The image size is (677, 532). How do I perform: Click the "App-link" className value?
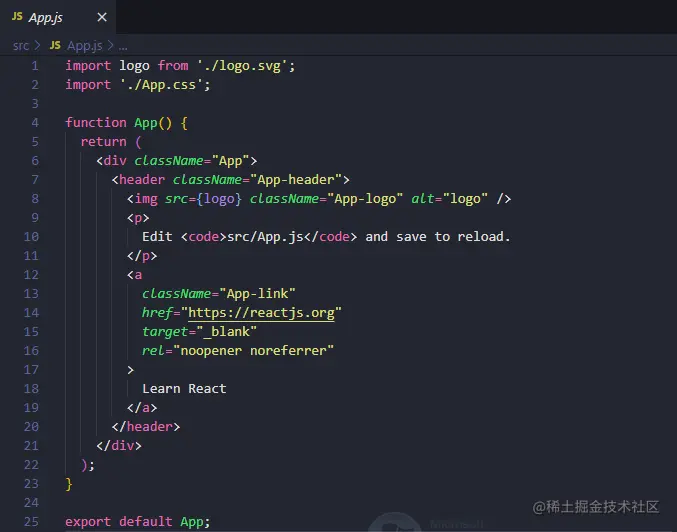click(257, 294)
